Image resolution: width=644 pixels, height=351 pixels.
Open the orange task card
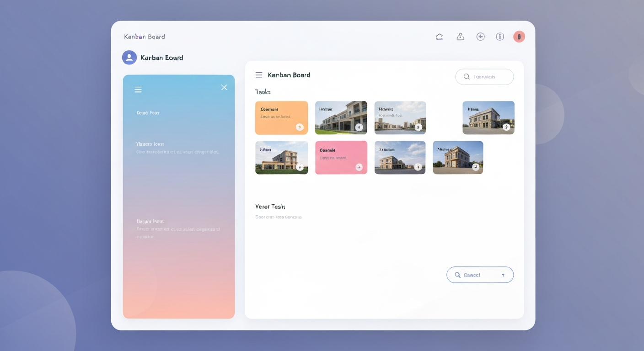pos(281,118)
